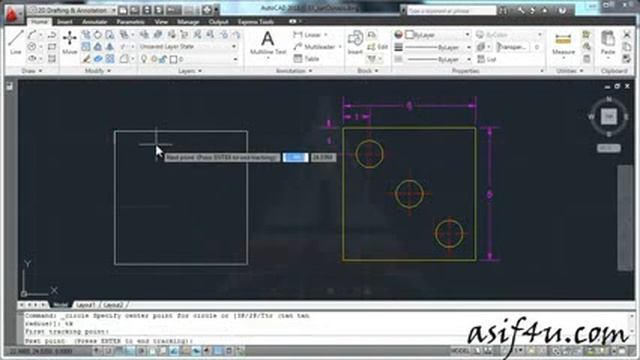Click the object color swatch in Properties
Image resolution: width=640 pixels, height=360 pixels.
[410, 35]
